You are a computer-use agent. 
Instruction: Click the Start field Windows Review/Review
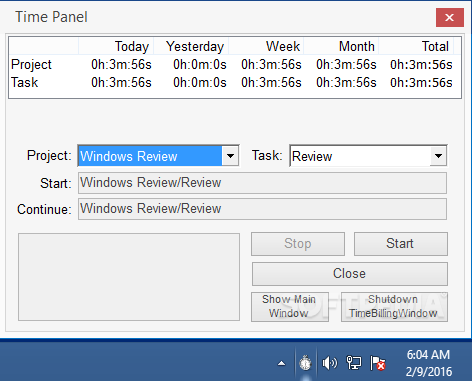(x=262, y=183)
